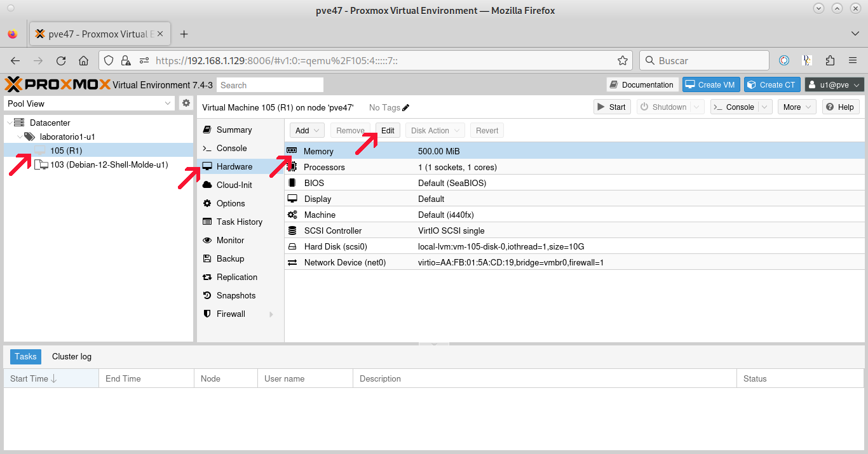This screenshot has height=454, width=868.
Task: Open the Add hardware dropdown
Action: (308, 131)
